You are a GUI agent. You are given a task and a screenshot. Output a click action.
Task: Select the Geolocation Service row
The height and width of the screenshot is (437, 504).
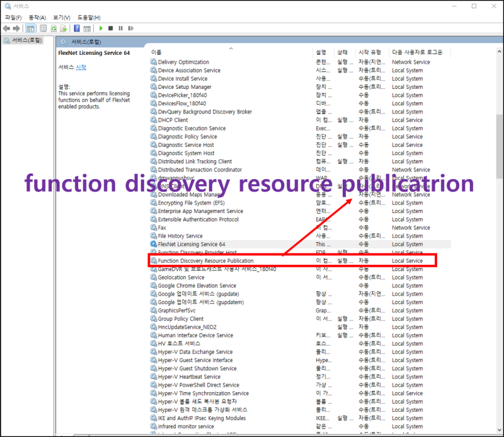pos(301,277)
